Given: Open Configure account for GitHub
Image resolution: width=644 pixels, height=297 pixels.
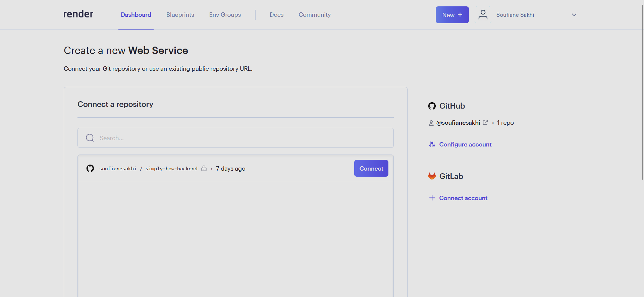Looking at the screenshot, I should [465, 144].
